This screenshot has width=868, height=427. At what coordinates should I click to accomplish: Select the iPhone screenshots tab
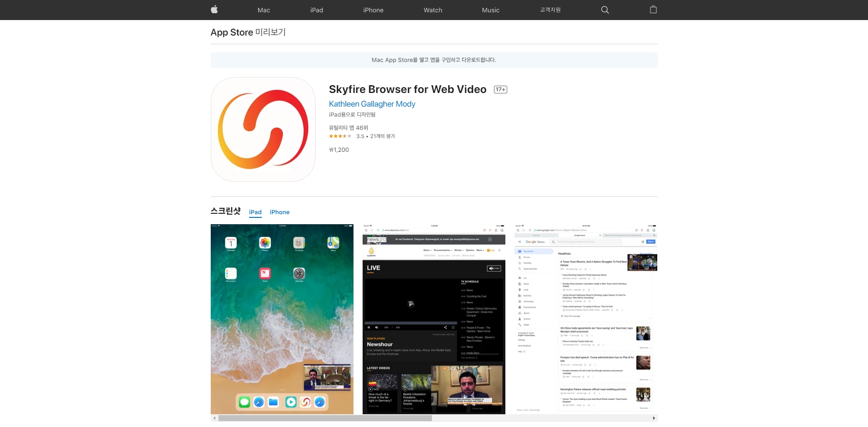coord(280,212)
